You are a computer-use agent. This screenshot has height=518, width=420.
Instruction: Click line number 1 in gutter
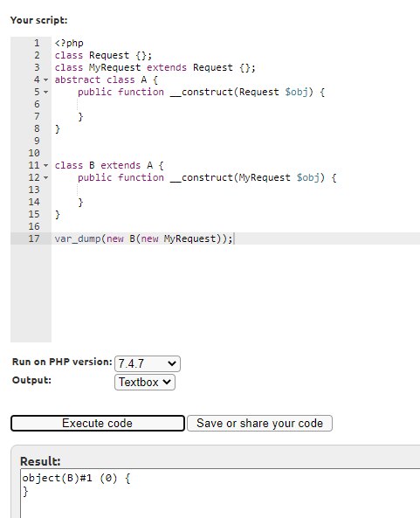pos(37,43)
